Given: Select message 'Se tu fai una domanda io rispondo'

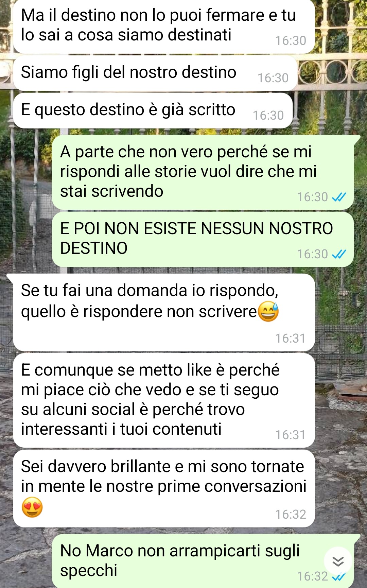Looking at the screenshot, I should coord(164,312).
